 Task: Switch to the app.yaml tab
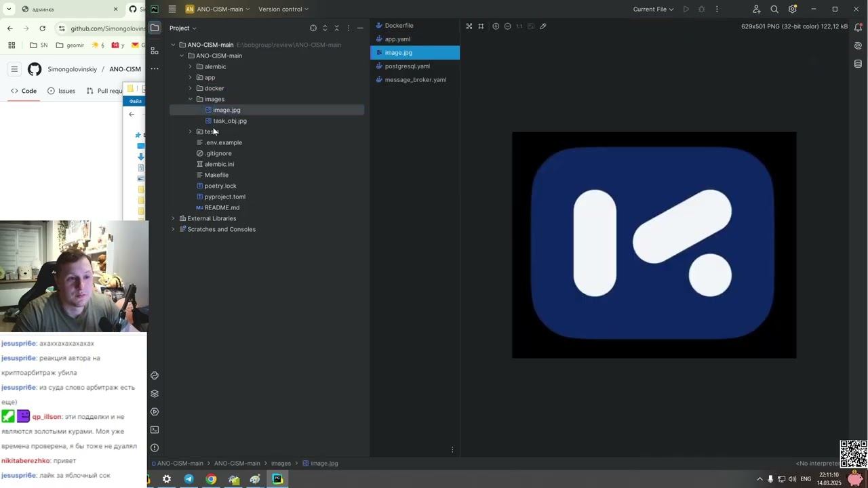pos(415,39)
